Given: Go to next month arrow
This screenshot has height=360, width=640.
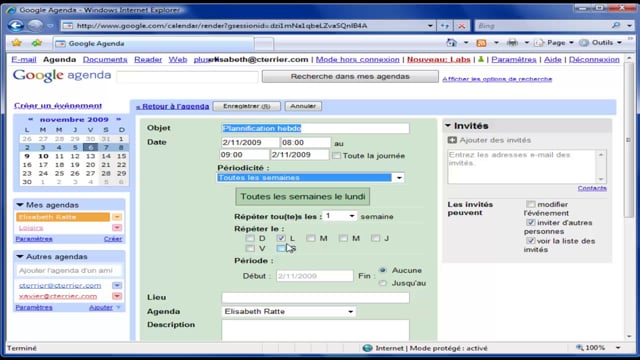Looking at the screenshot, I should pyautogui.click(x=118, y=119).
